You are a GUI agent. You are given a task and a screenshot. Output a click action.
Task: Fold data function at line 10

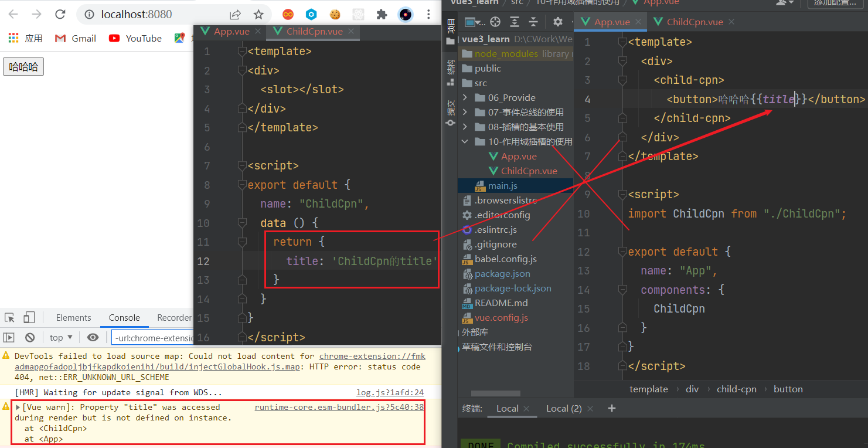pos(242,223)
